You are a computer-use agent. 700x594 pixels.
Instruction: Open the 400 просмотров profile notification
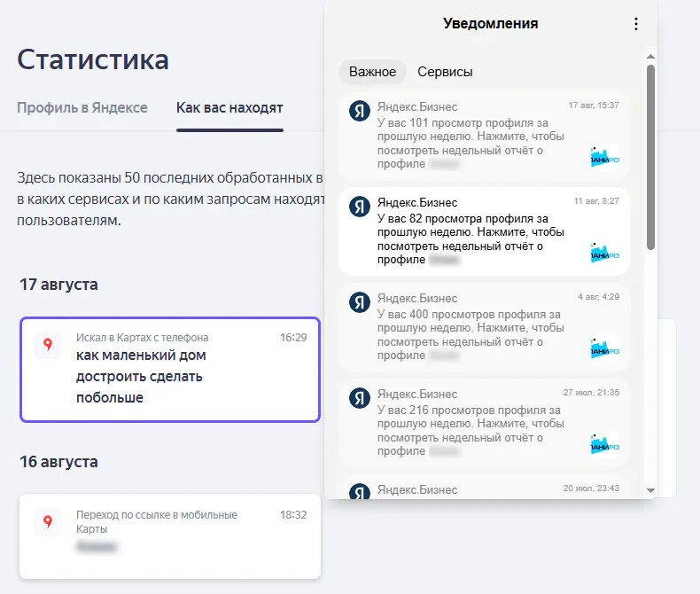point(485,326)
